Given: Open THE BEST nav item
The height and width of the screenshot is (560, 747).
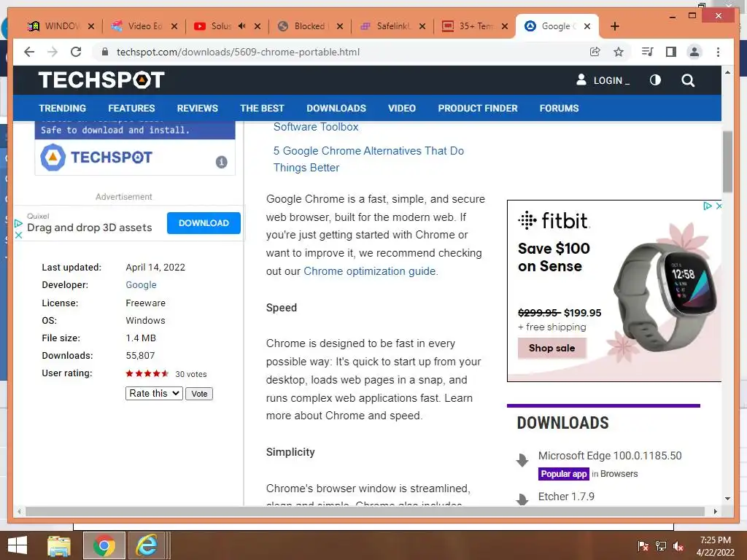Looking at the screenshot, I should (x=262, y=108).
